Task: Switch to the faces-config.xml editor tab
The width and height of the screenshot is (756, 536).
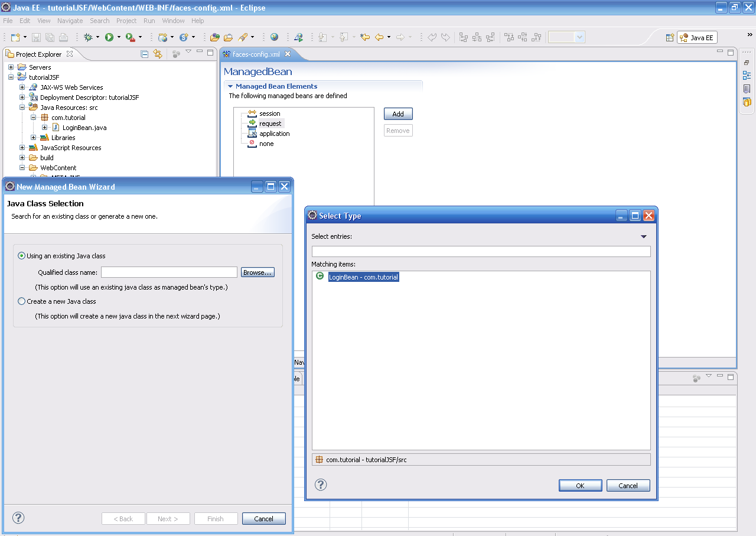Action: click(x=256, y=54)
